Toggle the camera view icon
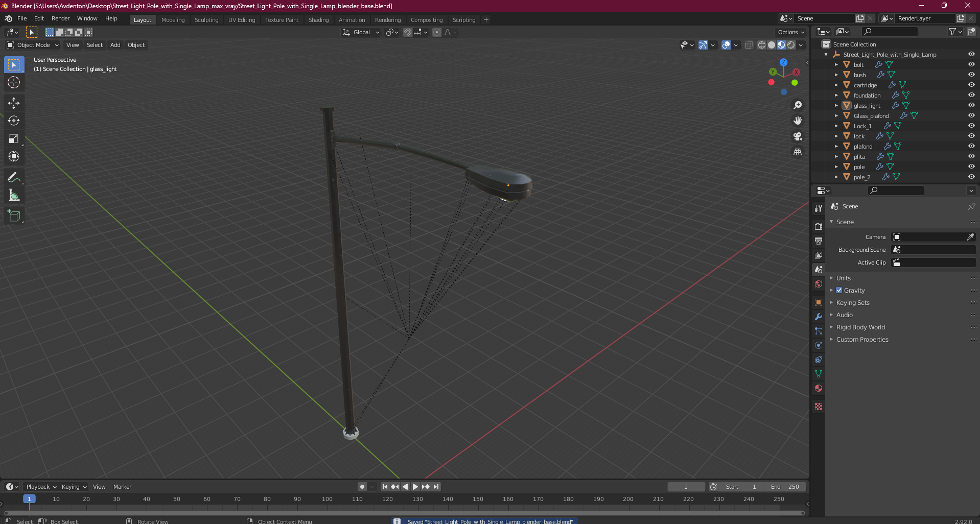The image size is (980, 524). point(797,136)
